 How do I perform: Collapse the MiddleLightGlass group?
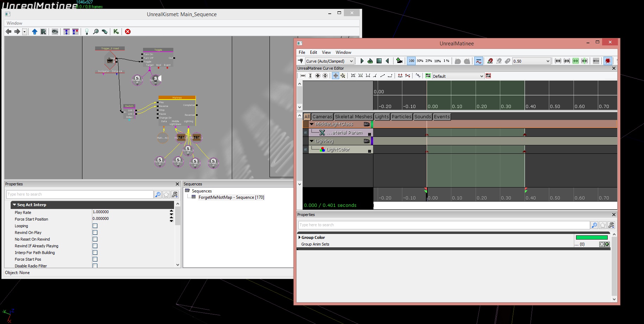[x=312, y=124]
